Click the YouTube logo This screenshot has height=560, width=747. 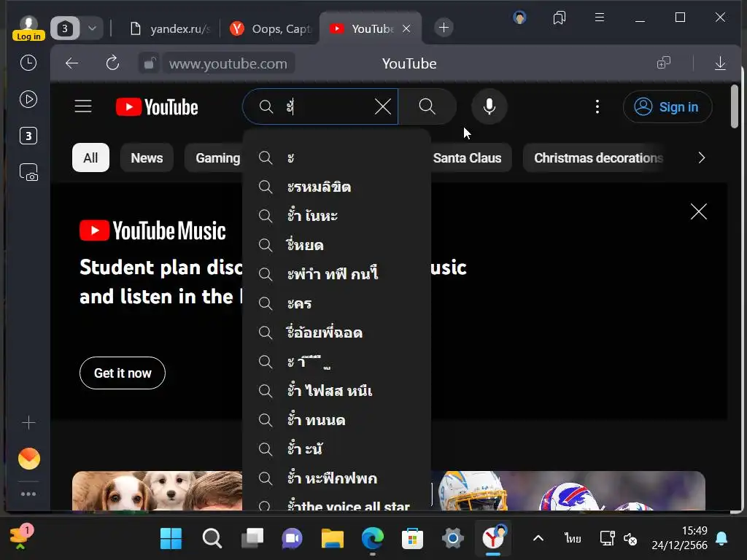click(157, 107)
